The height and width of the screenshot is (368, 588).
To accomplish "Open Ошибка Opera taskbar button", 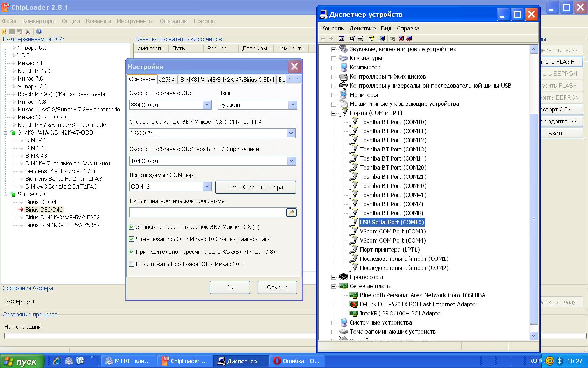I will [x=297, y=361].
